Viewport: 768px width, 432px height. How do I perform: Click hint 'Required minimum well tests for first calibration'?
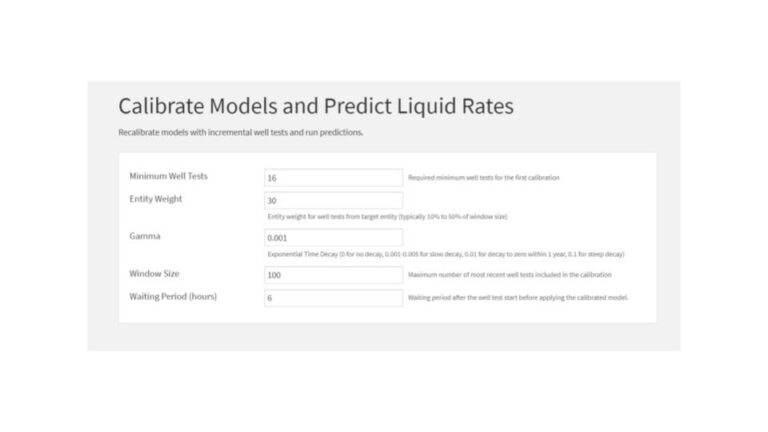pos(484,178)
